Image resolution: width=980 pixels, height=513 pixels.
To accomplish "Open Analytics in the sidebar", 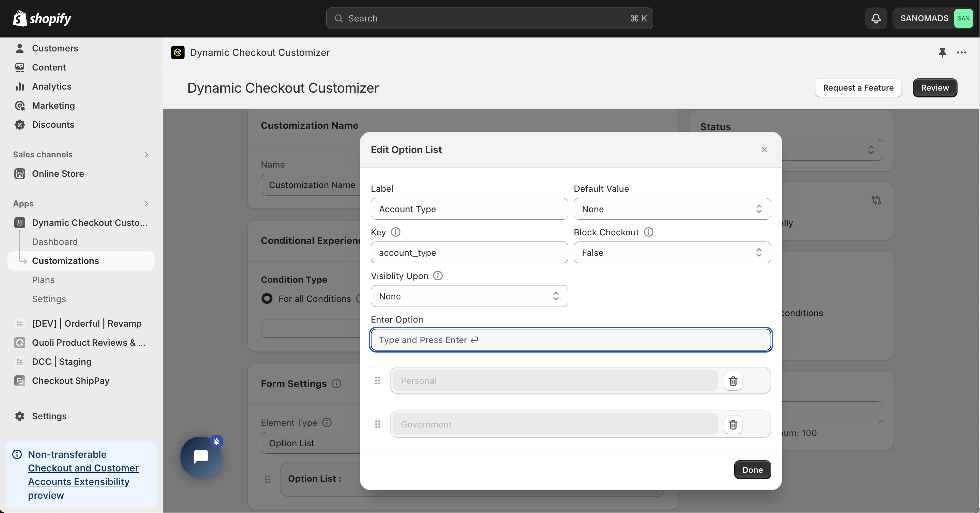I will coord(52,87).
